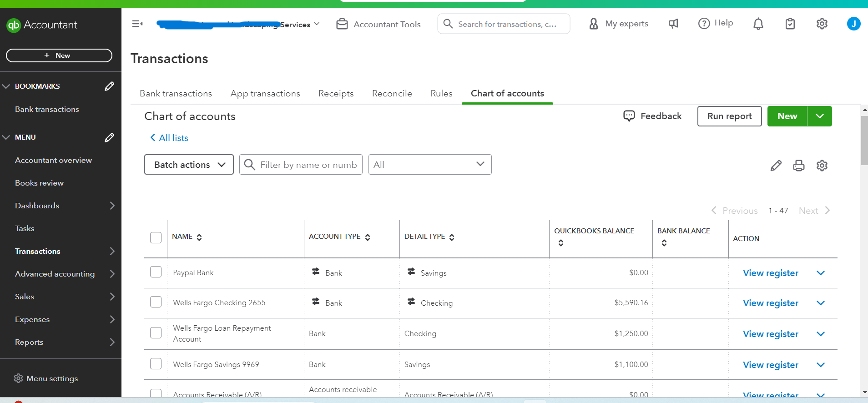Image resolution: width=868 pixels, height=403 pixels.
Task: Click the Run report button
Action: 729,116
